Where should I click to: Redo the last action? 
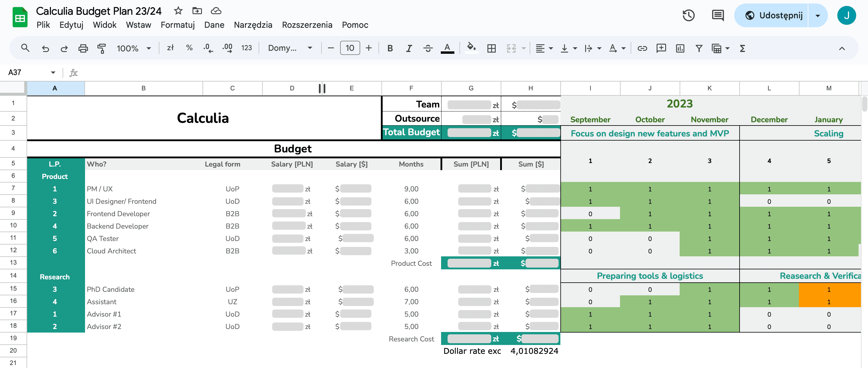64,48
